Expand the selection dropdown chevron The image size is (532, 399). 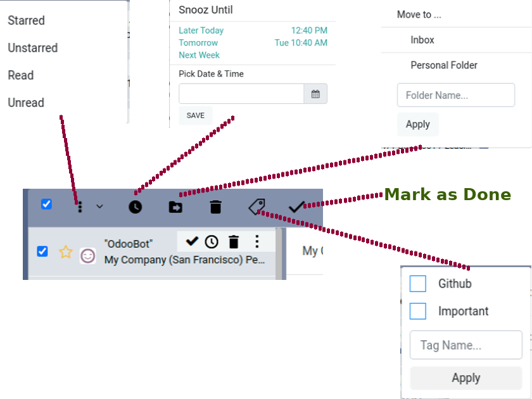(99, 206)
